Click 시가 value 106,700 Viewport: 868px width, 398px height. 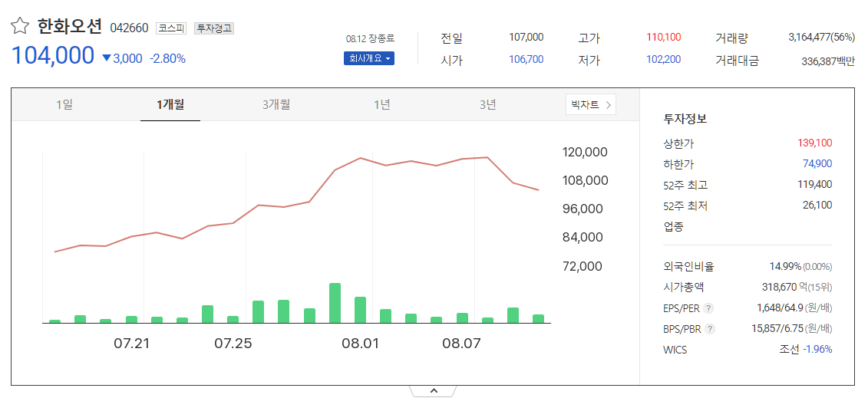pyautogui.click(x=526, y=59)
